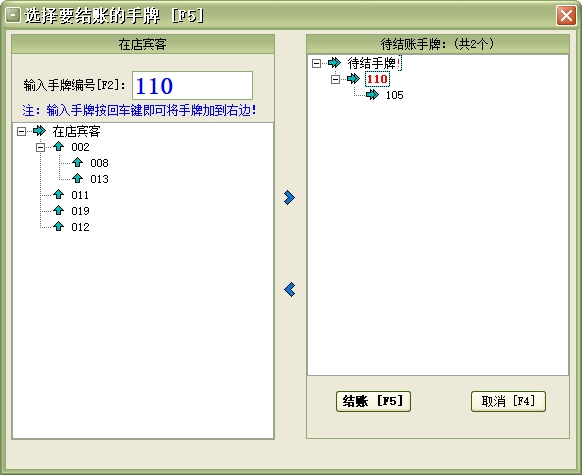Click the right chevron to add wristband

click(x=289, y=197)
